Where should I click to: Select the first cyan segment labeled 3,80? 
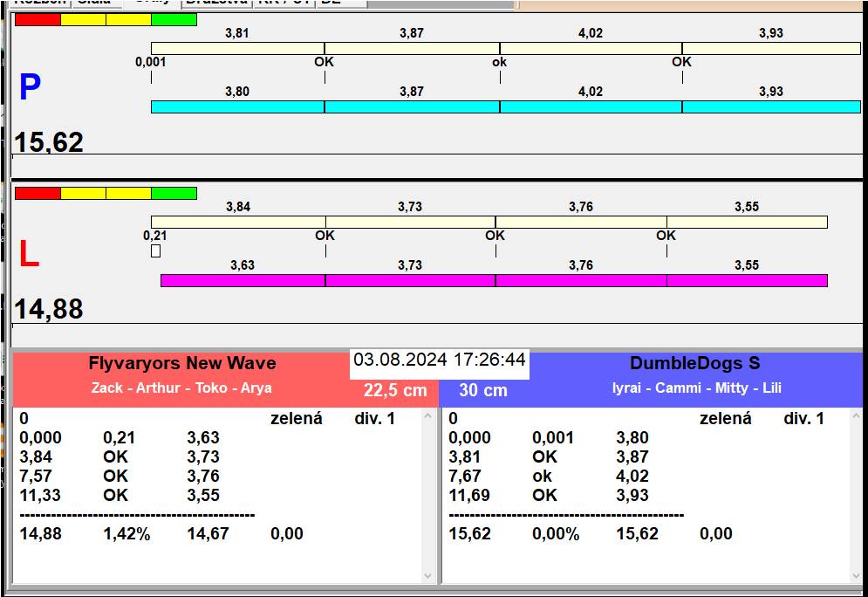237,106
